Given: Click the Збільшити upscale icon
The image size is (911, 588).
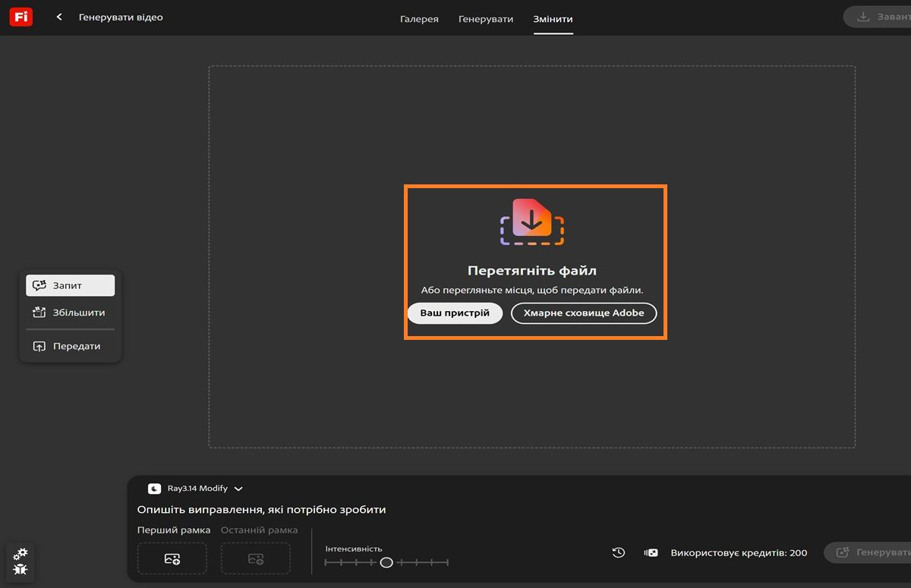Looking at the screenshot, I should tap(39, 312).
